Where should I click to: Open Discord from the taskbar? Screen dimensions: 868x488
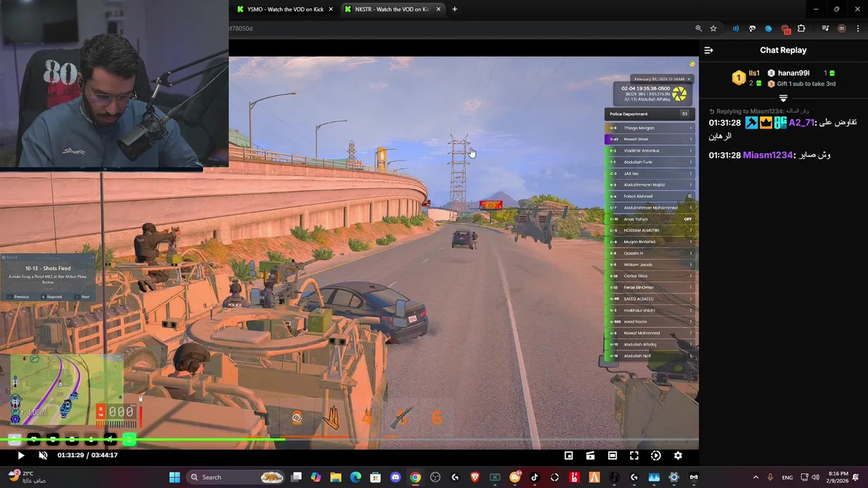coord(395,477)
